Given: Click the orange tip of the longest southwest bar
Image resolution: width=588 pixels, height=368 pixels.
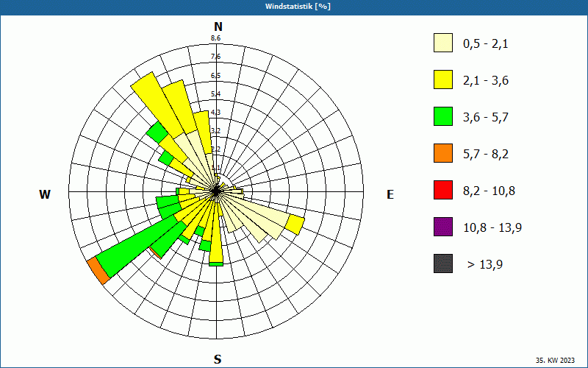Looking at the screenshot, I should 98,271.
